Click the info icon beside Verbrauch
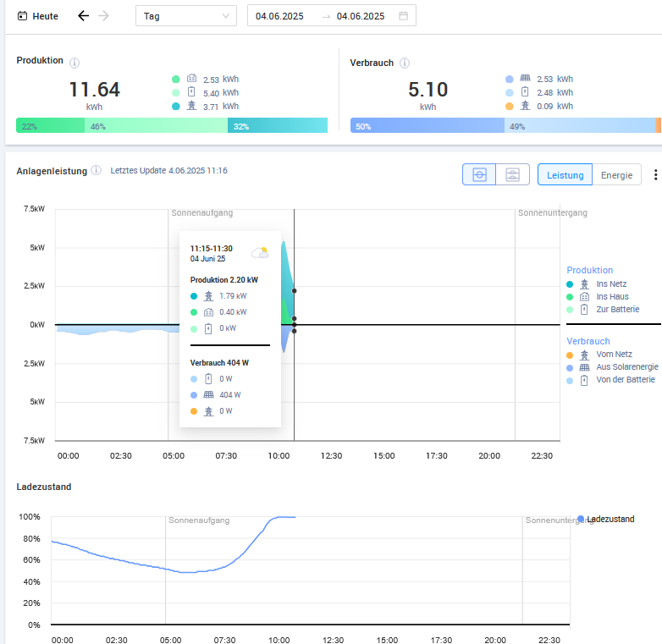 click(x=405, y=63)
